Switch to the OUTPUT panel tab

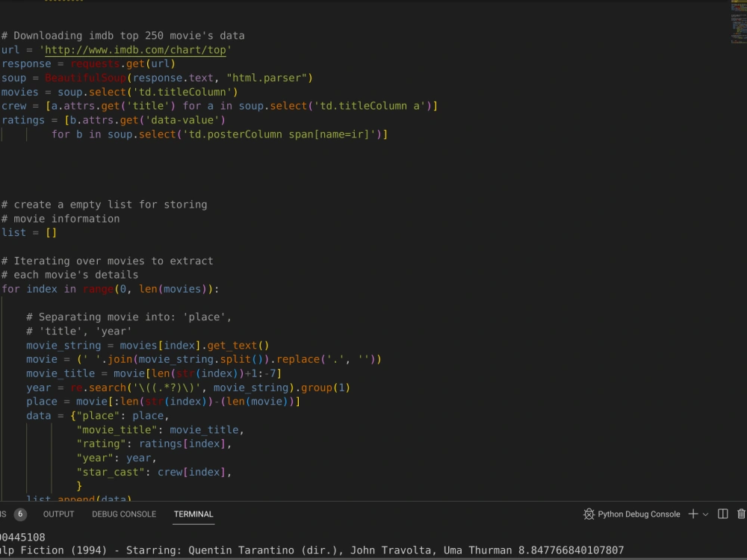tap(58, 514)
